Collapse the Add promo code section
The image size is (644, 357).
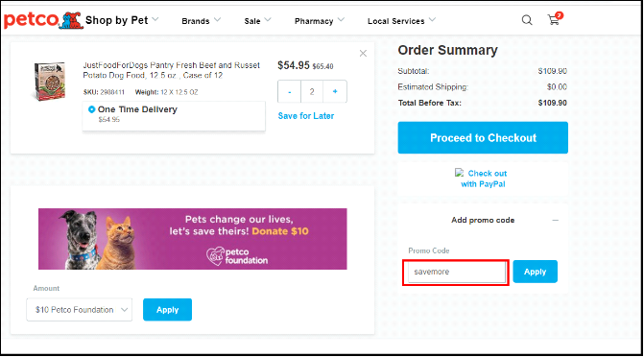point(556,220)
